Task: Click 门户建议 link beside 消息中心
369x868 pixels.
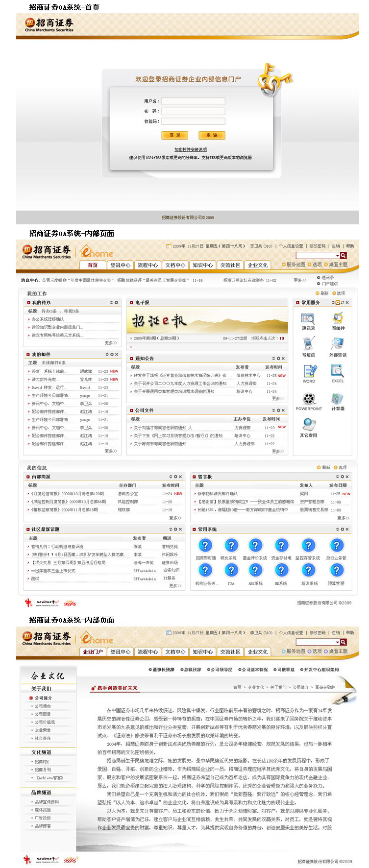Action: (x=327, y=284)
